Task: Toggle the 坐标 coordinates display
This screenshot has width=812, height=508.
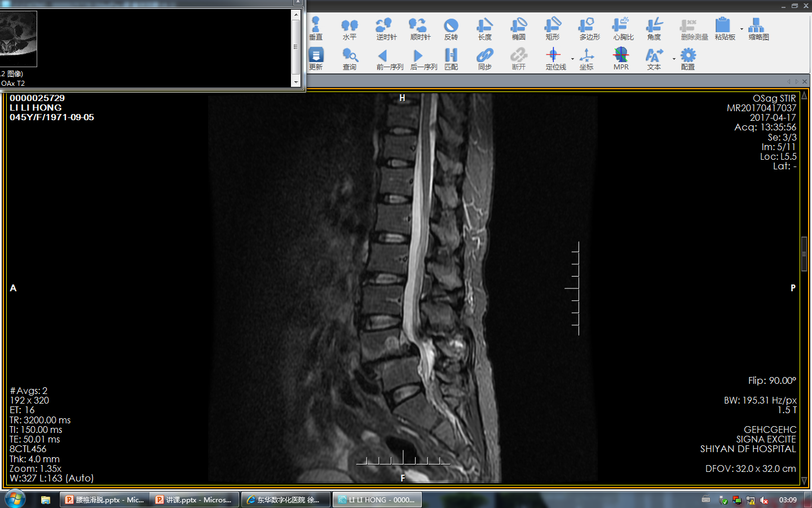Action: [x=586, y=59]
